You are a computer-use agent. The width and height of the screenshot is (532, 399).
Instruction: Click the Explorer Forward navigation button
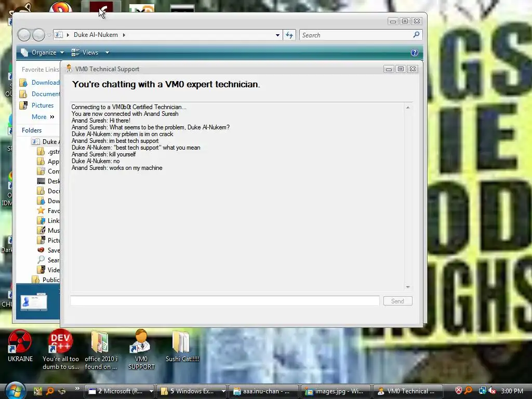point(38,35)
